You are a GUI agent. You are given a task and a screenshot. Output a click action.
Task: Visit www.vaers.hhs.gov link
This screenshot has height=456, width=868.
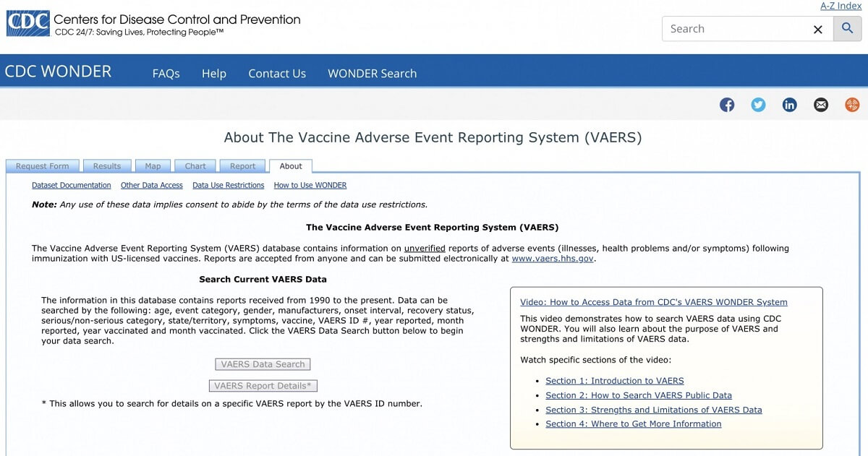click(553, 258)
